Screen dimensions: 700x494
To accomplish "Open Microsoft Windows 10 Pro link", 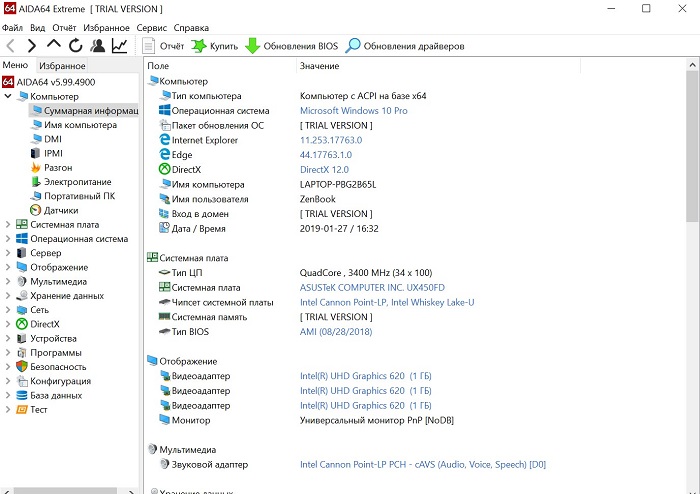I will [x=354, y=111].
